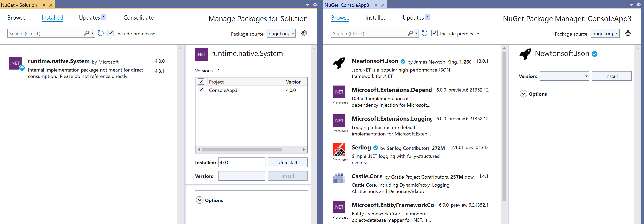Open NuGet settings gear in ConsoleApp3 window
This screenshot has width=644, height=224.
628,33
